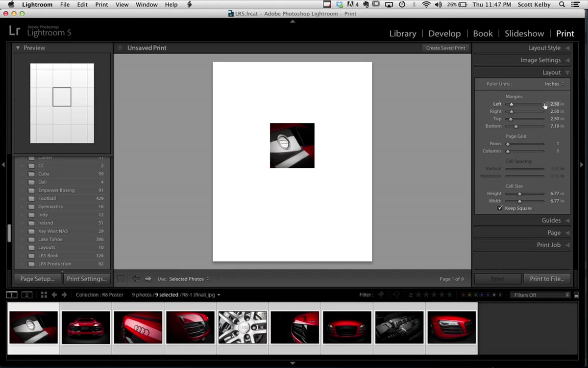Open Spotlight search in the menu bar
588x368 pixels.
(563, 4)
